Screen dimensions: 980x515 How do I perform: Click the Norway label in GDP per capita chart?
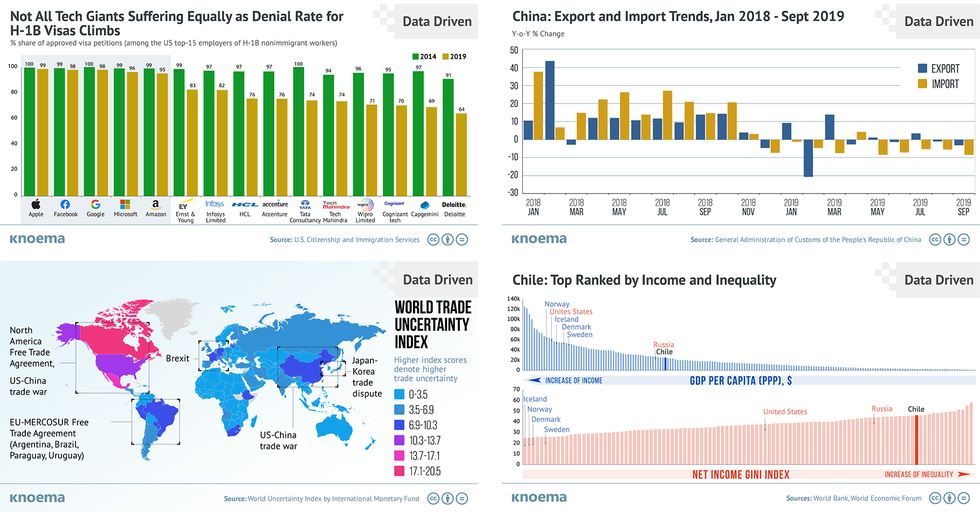tap(557, 304)
